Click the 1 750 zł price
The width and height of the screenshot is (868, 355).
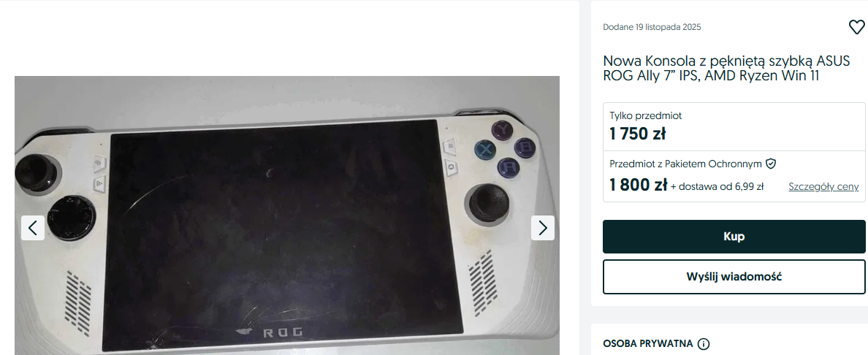pyautogui.click(x=637, y=134)
